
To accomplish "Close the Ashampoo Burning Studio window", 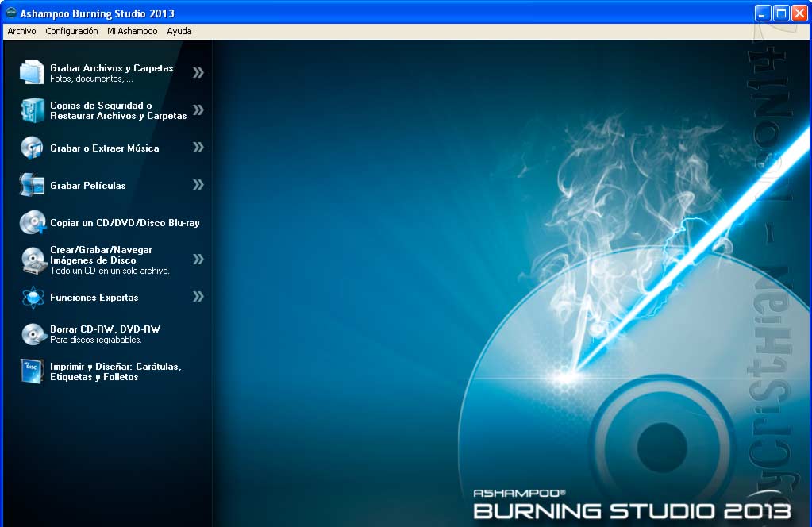I will click(x=799, y=13).
